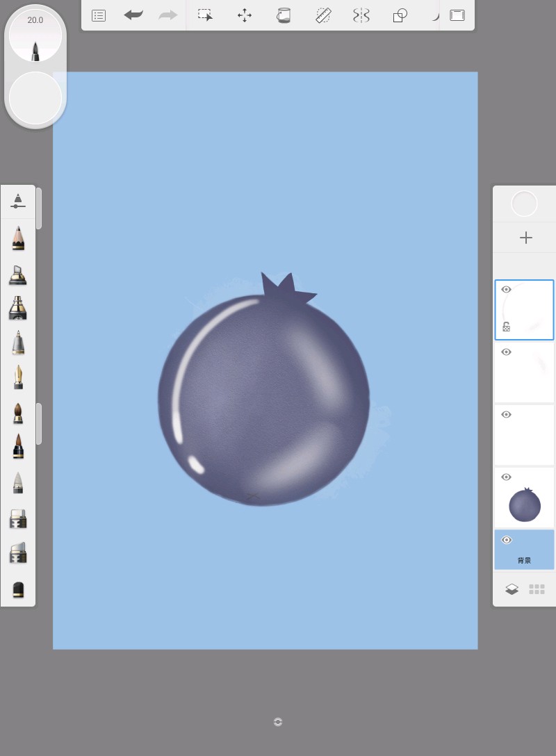This screenshot has width=556, height=756.
Task: Hide the blueberry layer with its eye icon
Action: (x=506, y=477)
